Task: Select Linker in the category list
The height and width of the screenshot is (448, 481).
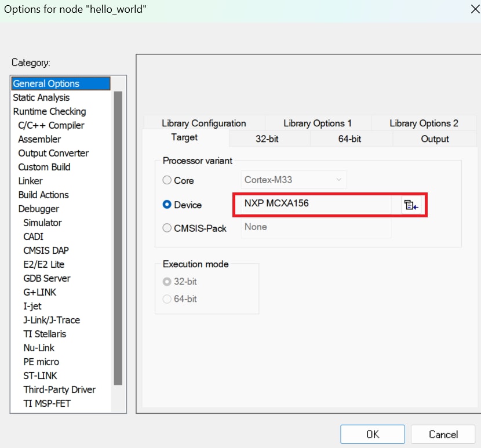Action: (x=30, y=181)
